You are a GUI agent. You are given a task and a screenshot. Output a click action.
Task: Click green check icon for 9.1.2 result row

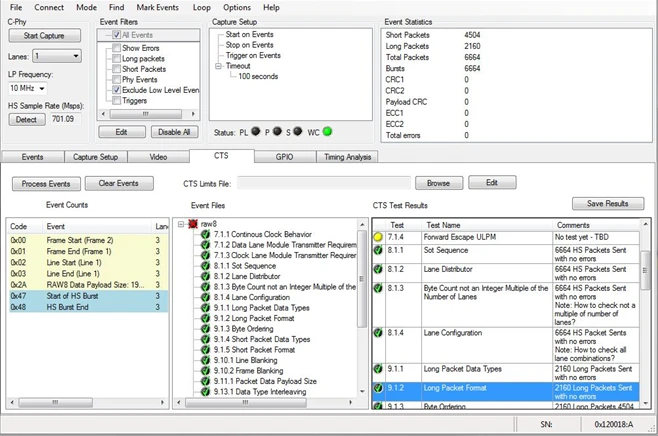(378, 388)
